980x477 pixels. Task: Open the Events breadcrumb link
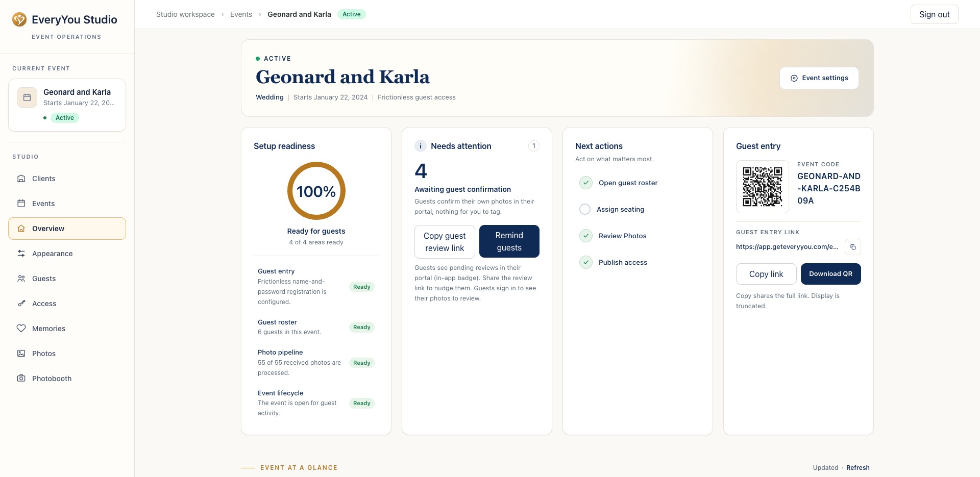[x=241, y=14]
